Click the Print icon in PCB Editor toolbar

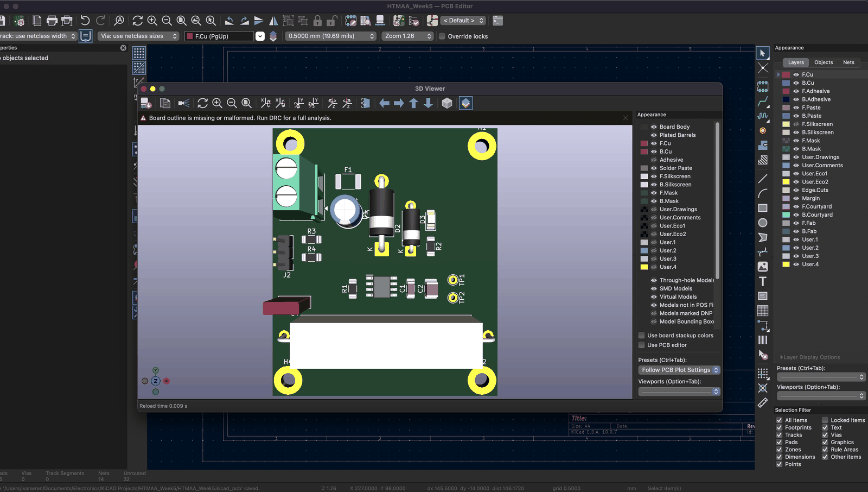[52, 21]
